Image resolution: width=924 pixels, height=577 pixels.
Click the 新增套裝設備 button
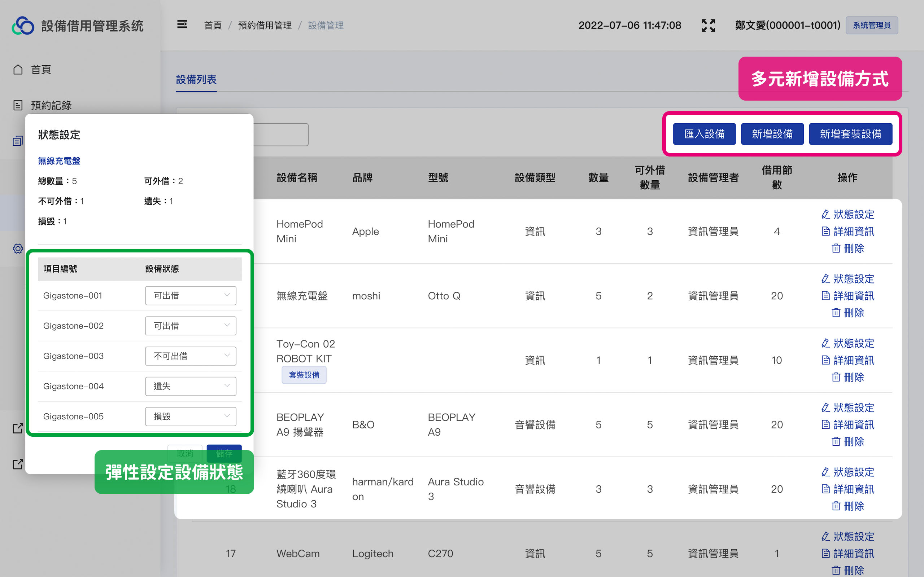tap(850, 134)
